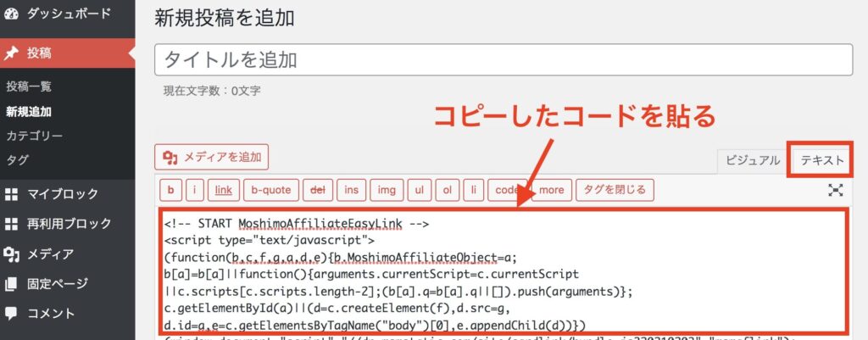The height and width of the screenshot is (340, 868).
Task: Open the Dashboard (ダッシュボード) menu
Action: (68, 15)
